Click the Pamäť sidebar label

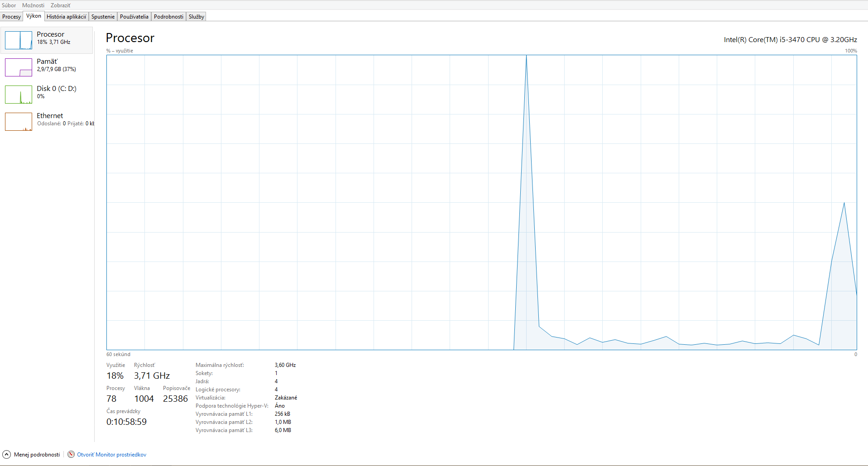click(47, 62)
